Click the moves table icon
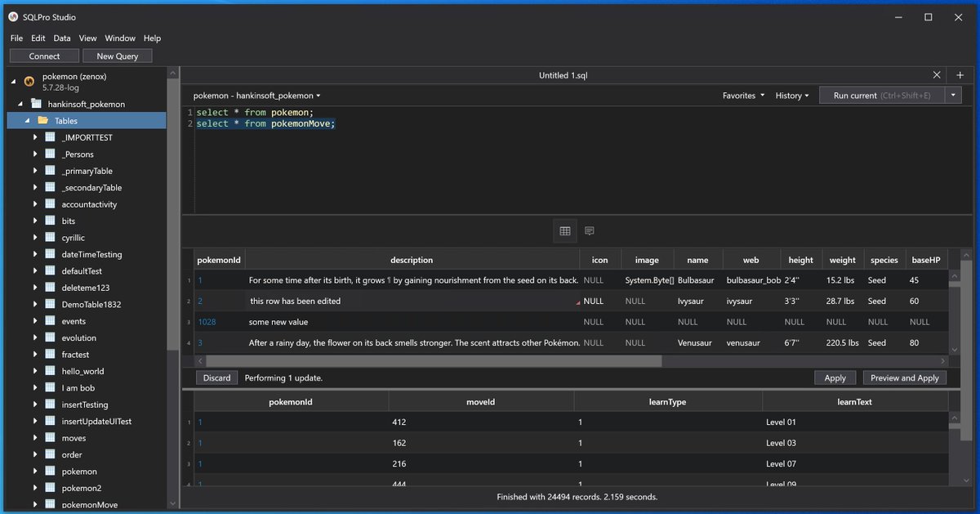This screenshot has height=514, width=980. [x=50, y=438]
